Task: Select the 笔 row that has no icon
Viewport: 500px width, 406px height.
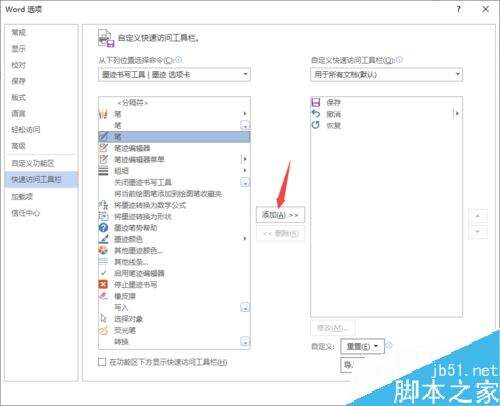Action: pos(174,125)
